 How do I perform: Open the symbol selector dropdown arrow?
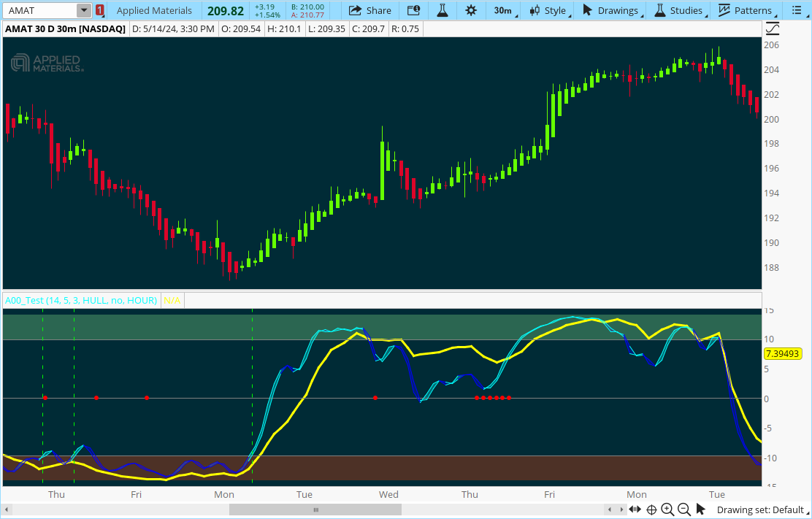click(84, 10)
